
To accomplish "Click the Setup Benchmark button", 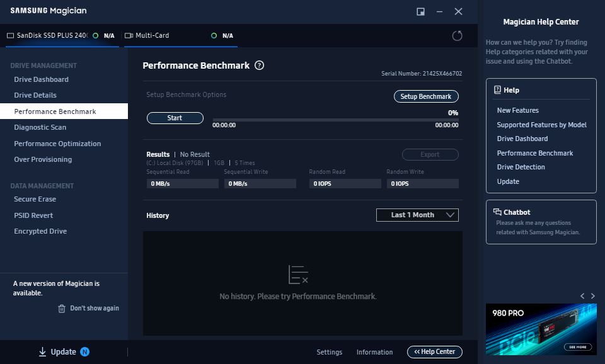I will click(x=426, y=96).
